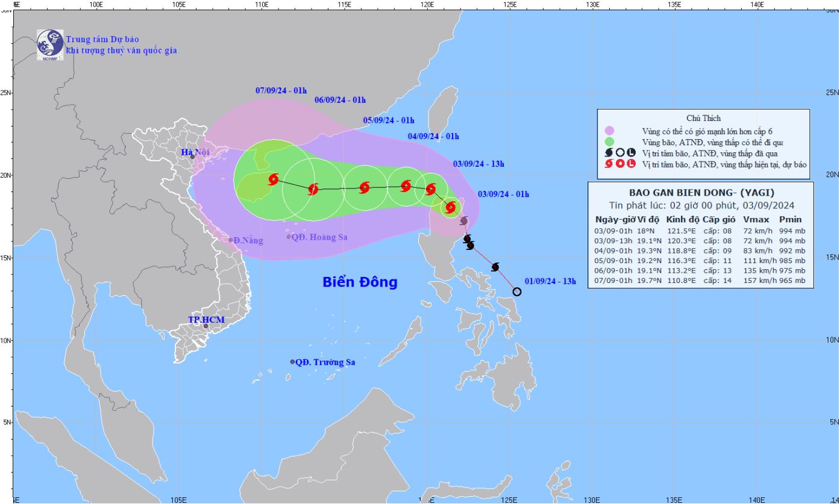Click the greyed past storm symbol inside purple zone
Screen dimensions: 840x504
463,220
